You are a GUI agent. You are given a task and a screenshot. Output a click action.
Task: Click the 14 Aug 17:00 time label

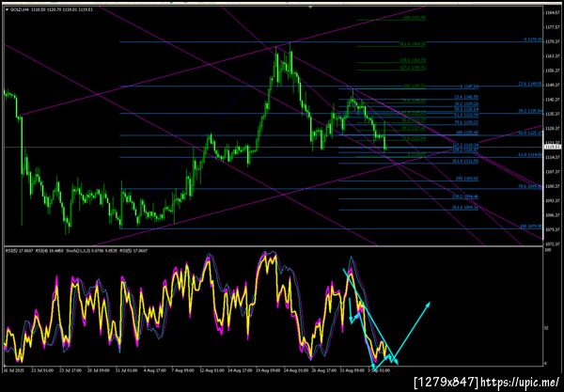click(x=239, y=370)
